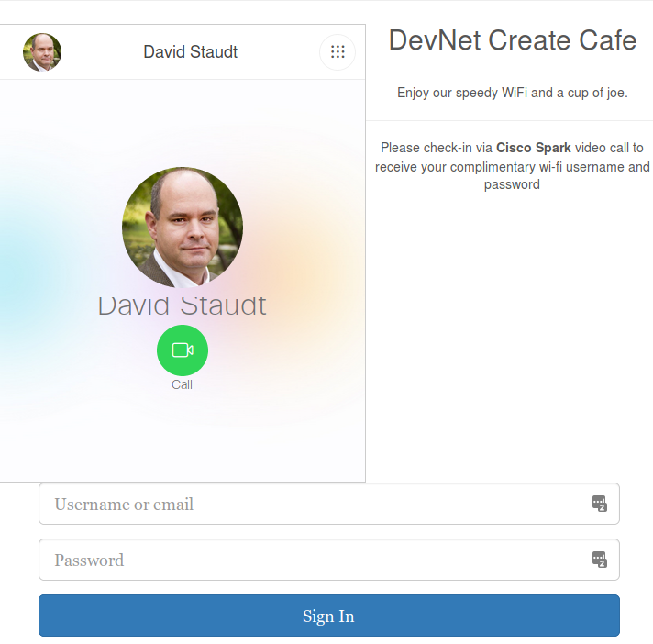Click the small David Staudt avatar in header
653x644 pixels.
42,52
